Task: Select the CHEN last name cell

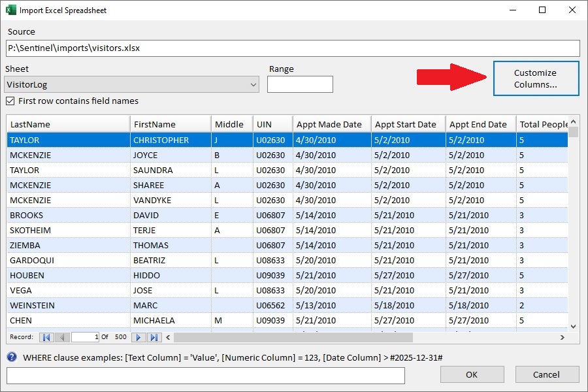Action: pyautogui.click(x=68, y=320)
